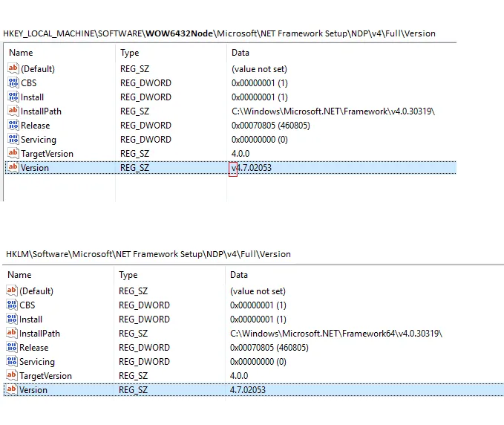This screenshot has height=425, width=504.
Task: Select Version name in HKLM\Software table
Action: tap(33, 390)
